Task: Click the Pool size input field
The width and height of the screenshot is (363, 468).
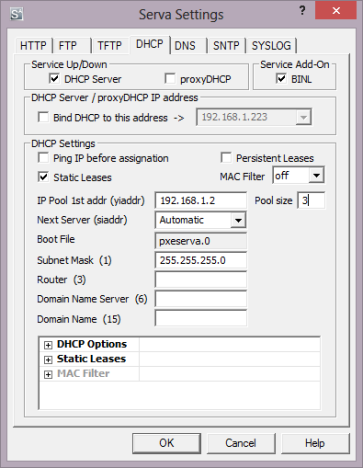Action: click(x=311, y=200)
